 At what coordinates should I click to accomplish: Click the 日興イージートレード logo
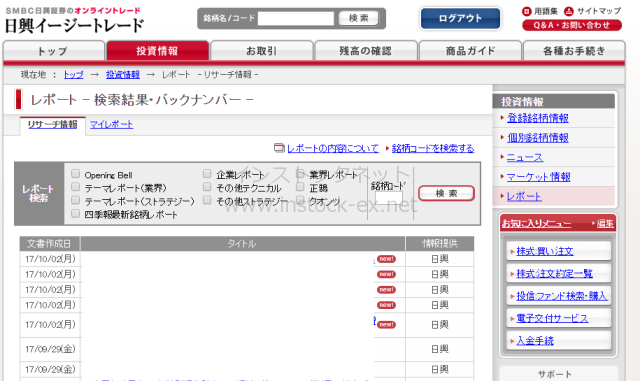[x=74, y=26]
